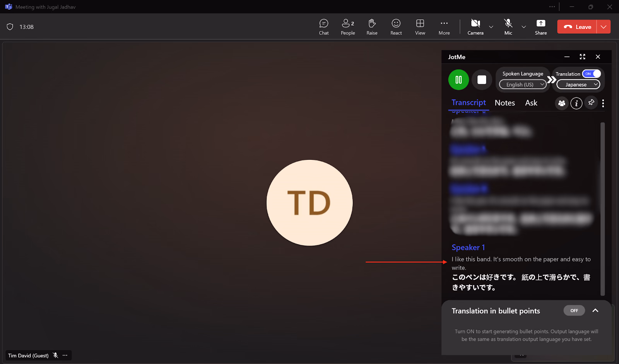
Task: Click the Speaker 1 label
Action: coord(468,248)
